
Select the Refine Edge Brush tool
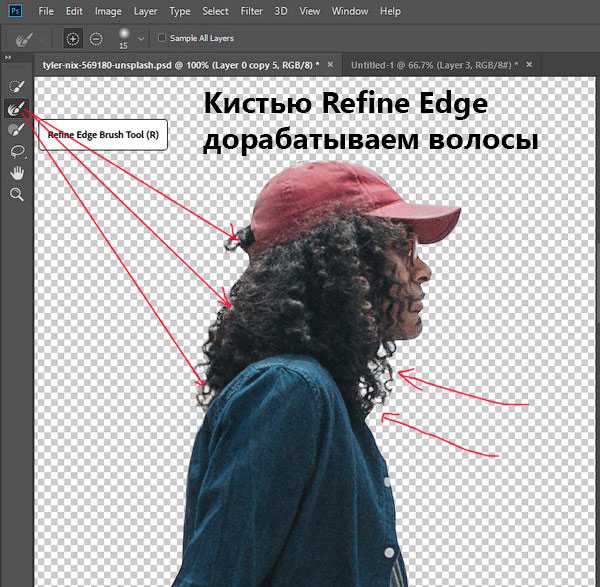coord(17,108)
